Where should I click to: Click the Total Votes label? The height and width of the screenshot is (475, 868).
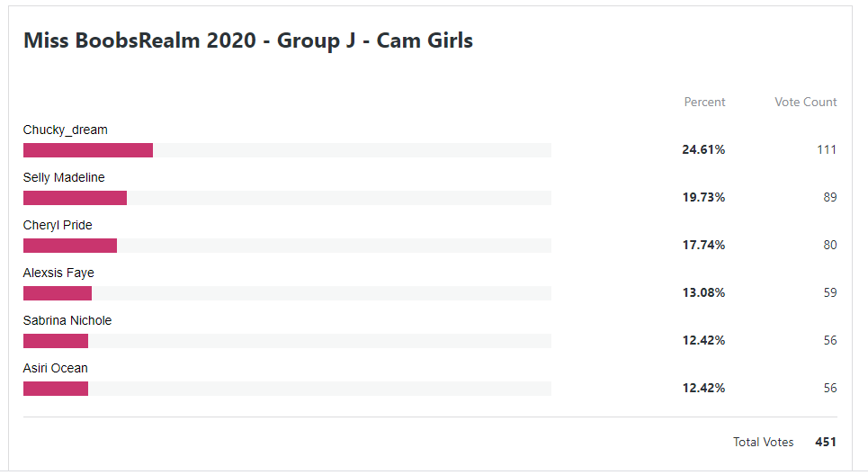coord(764,442)
